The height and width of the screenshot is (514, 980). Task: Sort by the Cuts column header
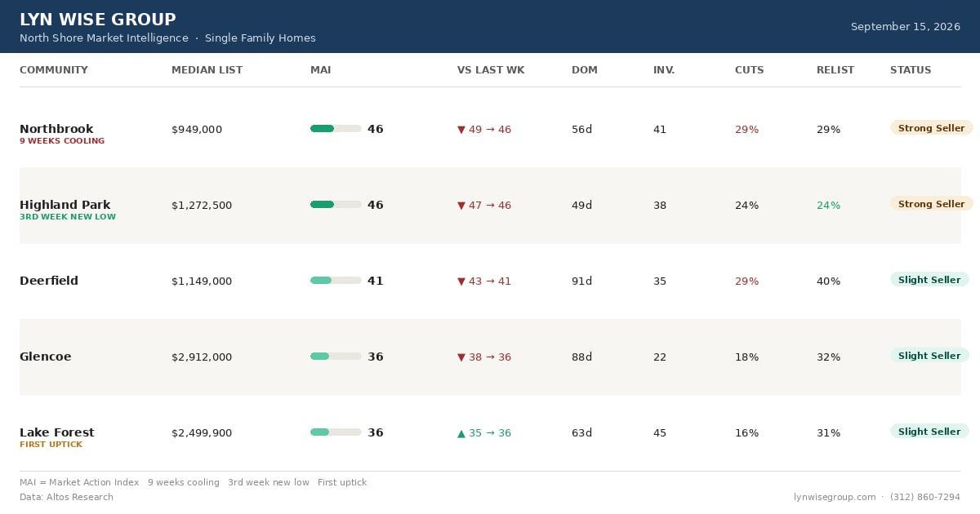coord(750,70)
